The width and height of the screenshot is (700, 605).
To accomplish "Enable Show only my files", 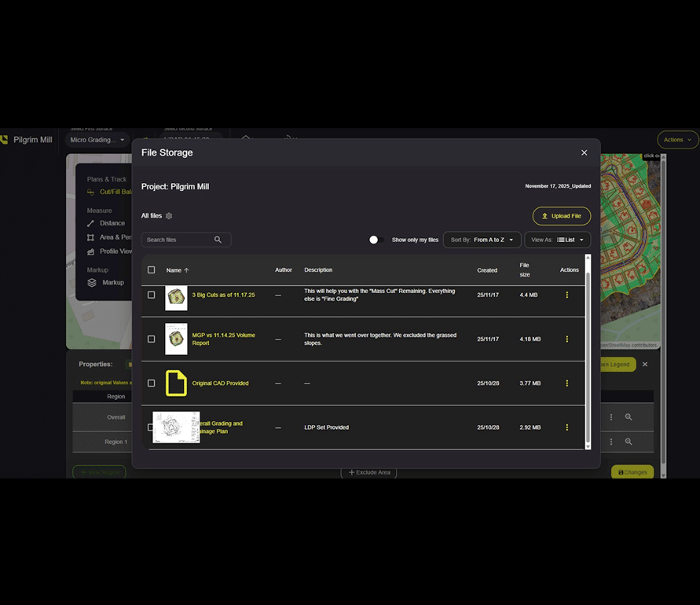I will [374, 240].
